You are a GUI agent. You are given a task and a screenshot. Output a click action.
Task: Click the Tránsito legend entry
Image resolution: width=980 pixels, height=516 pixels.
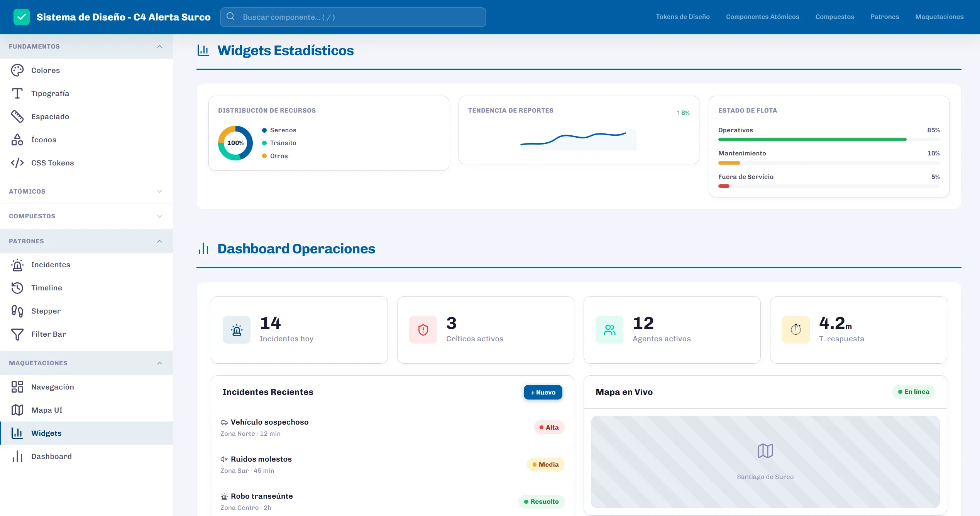click(279, 143)
